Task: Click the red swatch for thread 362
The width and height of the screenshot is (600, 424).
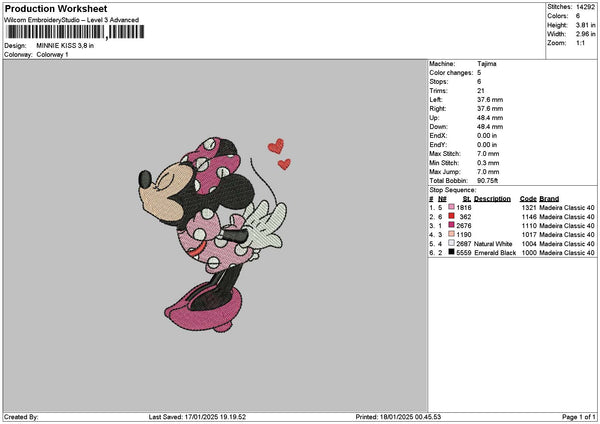Action: (x=452, y=216)
